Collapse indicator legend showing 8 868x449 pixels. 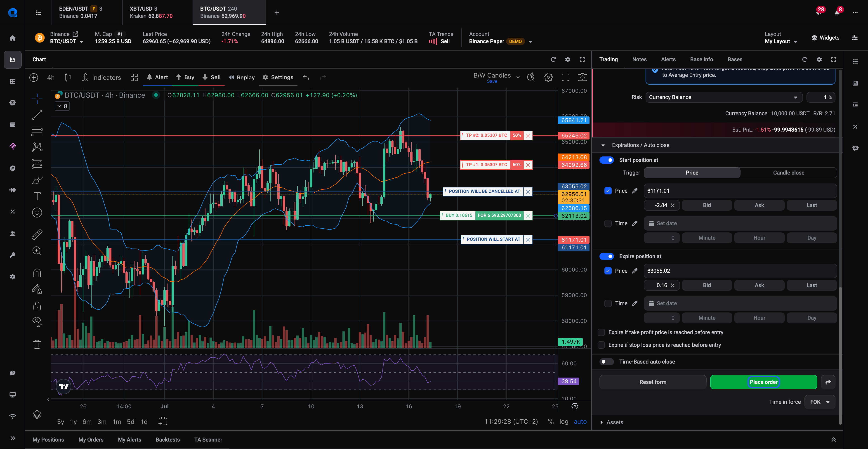62,106
